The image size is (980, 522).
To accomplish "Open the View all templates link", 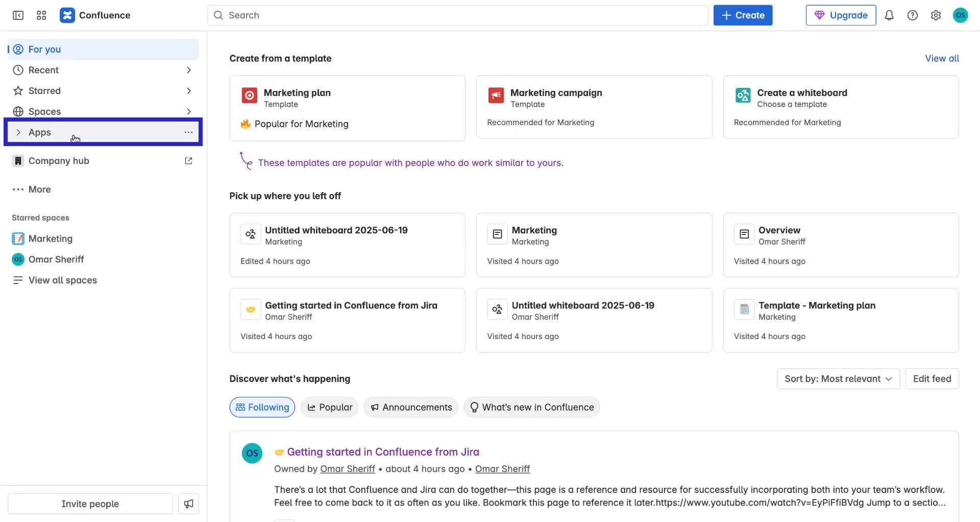I will [942, 58].
